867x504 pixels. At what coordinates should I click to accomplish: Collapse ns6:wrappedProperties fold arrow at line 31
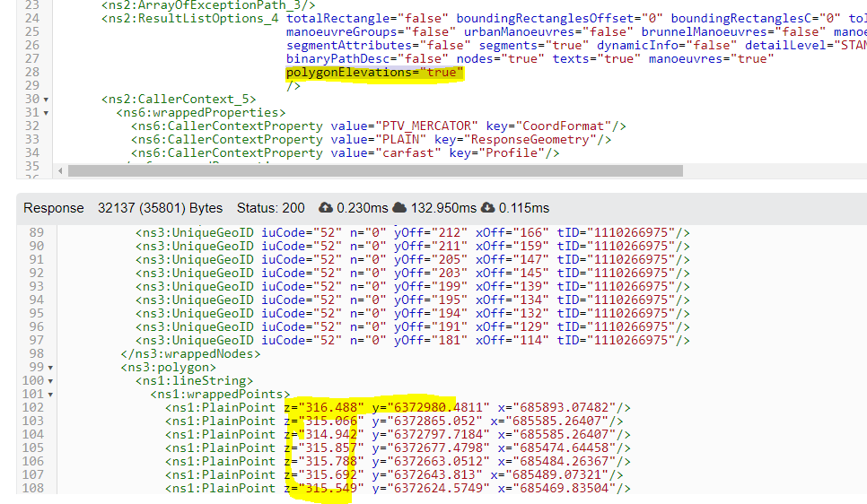pyautogui.click(x=46, y=113)
